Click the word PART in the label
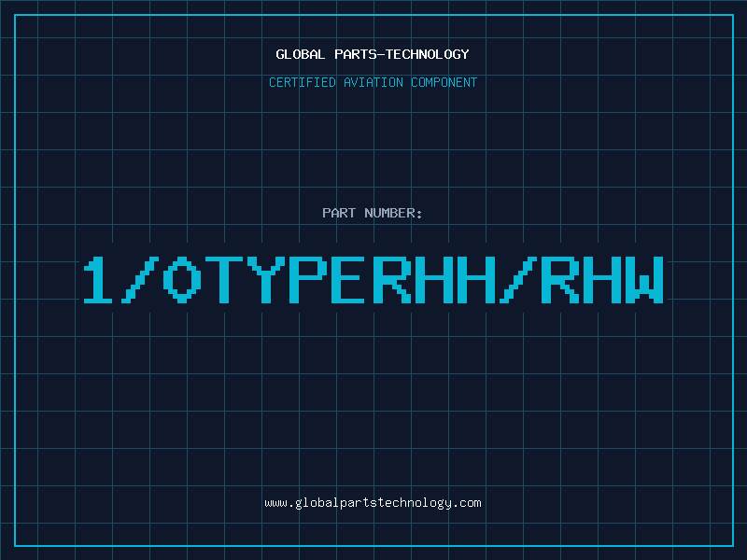 pyautogui.click(x=339, y=213)
